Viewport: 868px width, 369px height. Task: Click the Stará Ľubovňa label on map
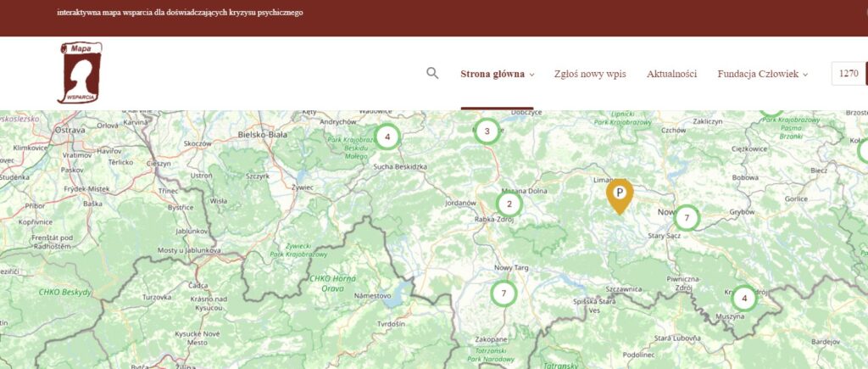click(677, 338)
